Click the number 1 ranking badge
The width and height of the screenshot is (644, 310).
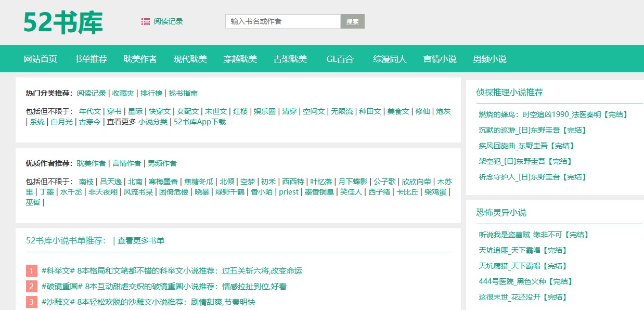32,271
